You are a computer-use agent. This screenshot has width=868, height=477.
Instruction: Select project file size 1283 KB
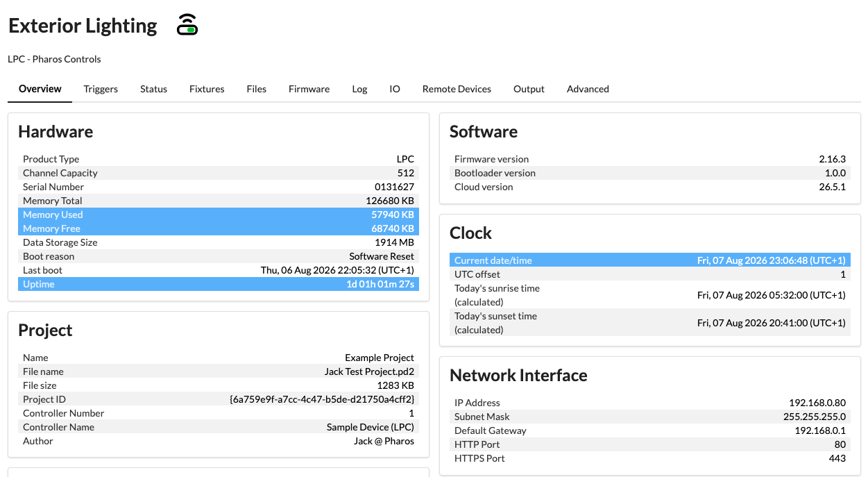point(395,385)
